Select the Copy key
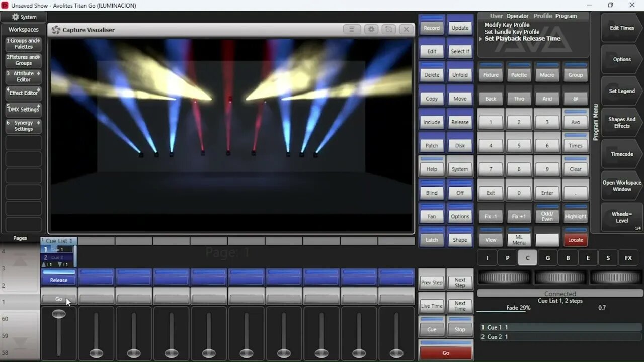The width and height of the screenshot is (644, 362). tap(432, 96)
